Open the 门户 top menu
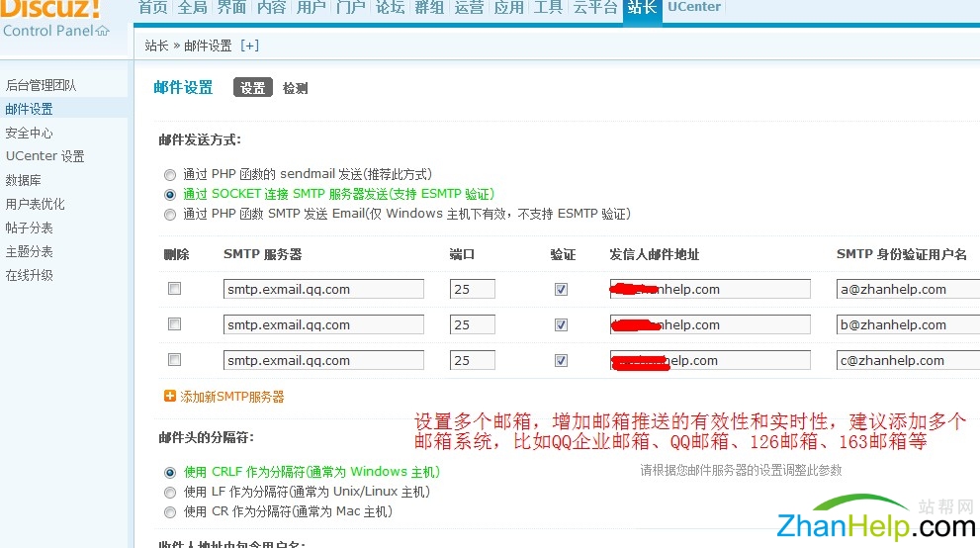 (351, 7)
